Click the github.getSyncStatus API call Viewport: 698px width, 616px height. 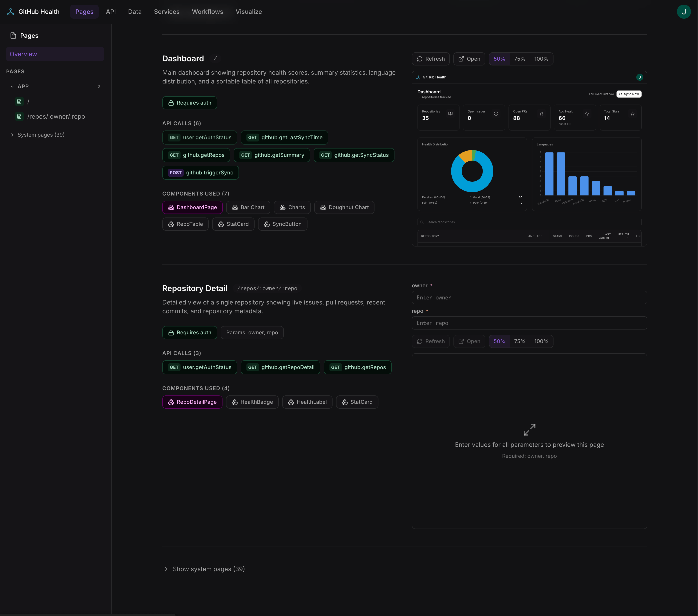coord(354,155)
